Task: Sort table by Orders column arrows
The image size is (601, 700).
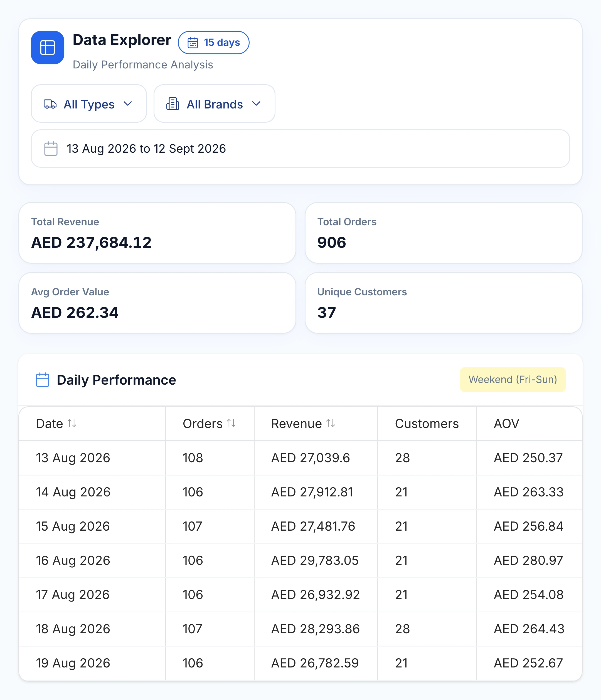Action: [x=231, y=423]
